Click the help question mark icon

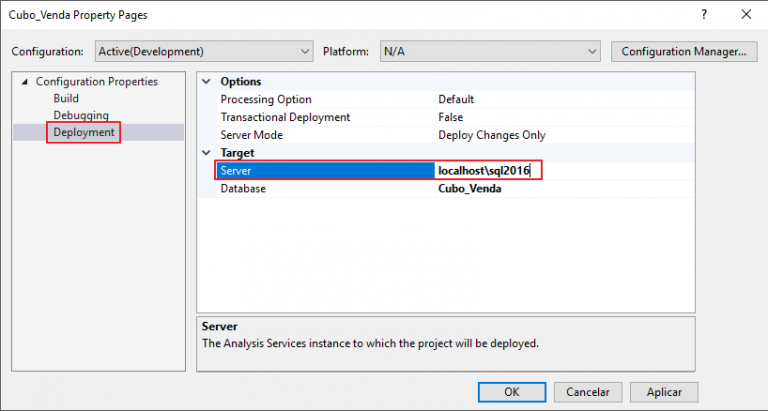coord(705,15)
